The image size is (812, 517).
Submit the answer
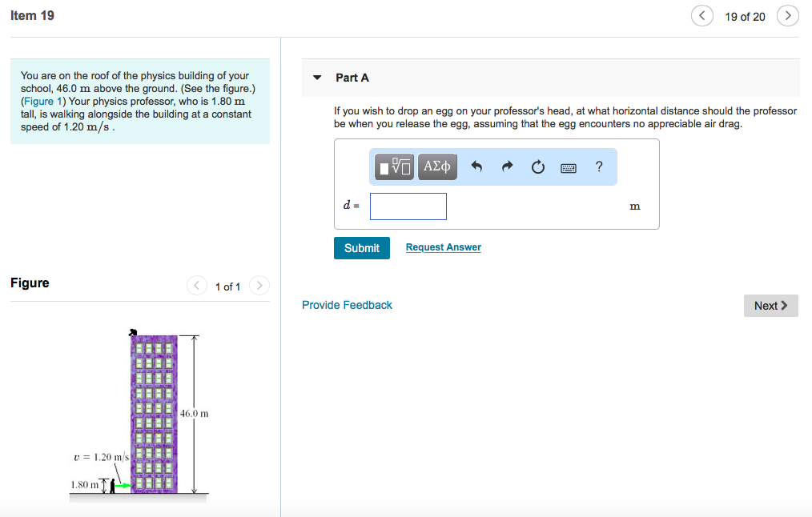click(x=362, y=248)
